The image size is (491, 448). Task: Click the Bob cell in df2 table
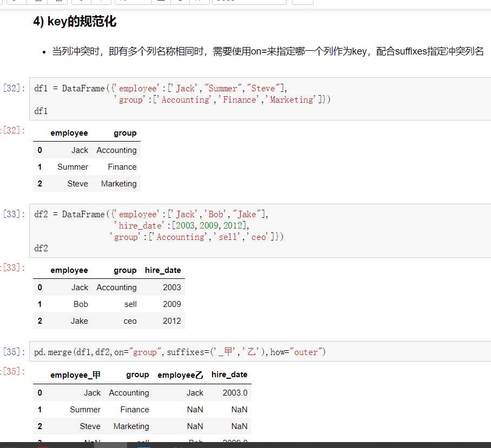[81, 304]
